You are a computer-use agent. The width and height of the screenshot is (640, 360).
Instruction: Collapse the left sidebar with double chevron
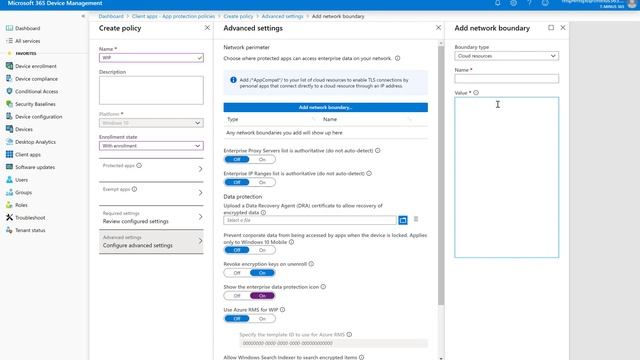[83, 16]
